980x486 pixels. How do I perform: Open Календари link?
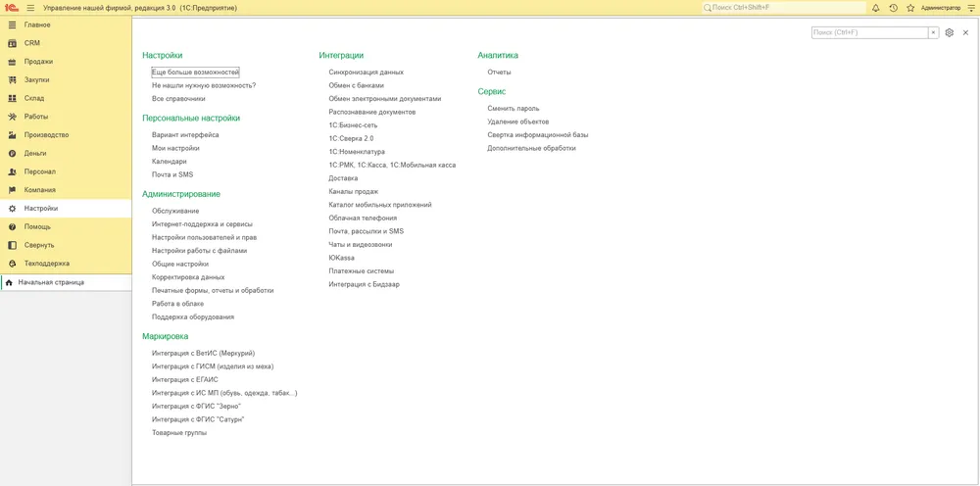(170, 162)
